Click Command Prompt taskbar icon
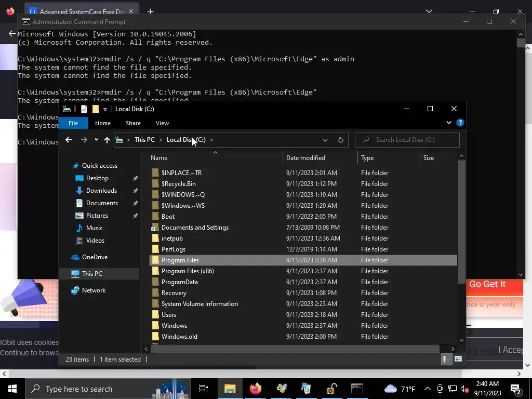532x399 pixels. click(x=357, y=389)
